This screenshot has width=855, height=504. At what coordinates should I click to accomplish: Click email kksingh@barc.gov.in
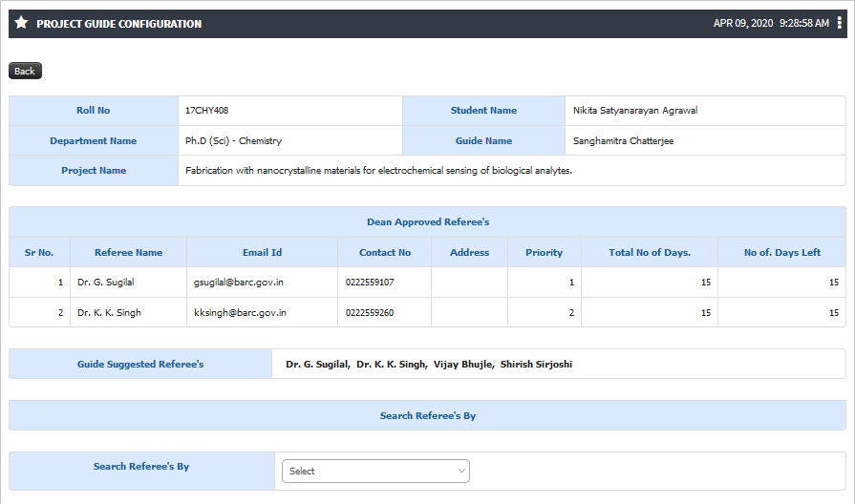pyautogui.click(x=240, y=313)
